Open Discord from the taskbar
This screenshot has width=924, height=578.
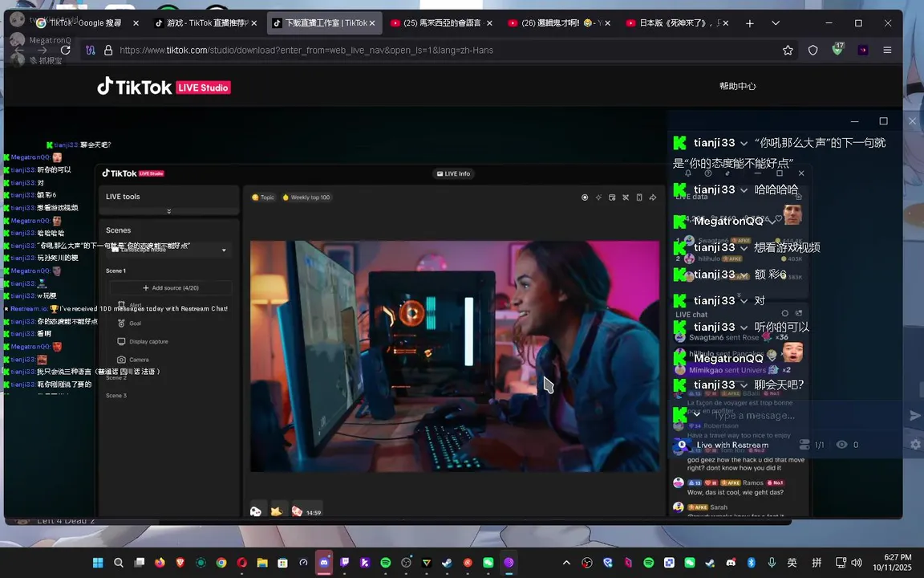pyautogui.click(x=324, y=563)
